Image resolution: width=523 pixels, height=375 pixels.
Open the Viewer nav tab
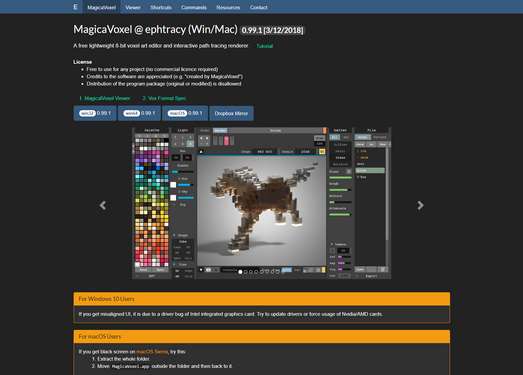[133, 7]
